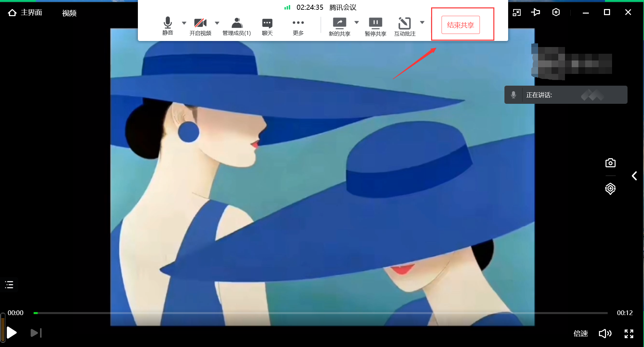The width and height of the screenshot is (644, 347).
Task: Seek on the video progress bar
Action: pos(320,313)
